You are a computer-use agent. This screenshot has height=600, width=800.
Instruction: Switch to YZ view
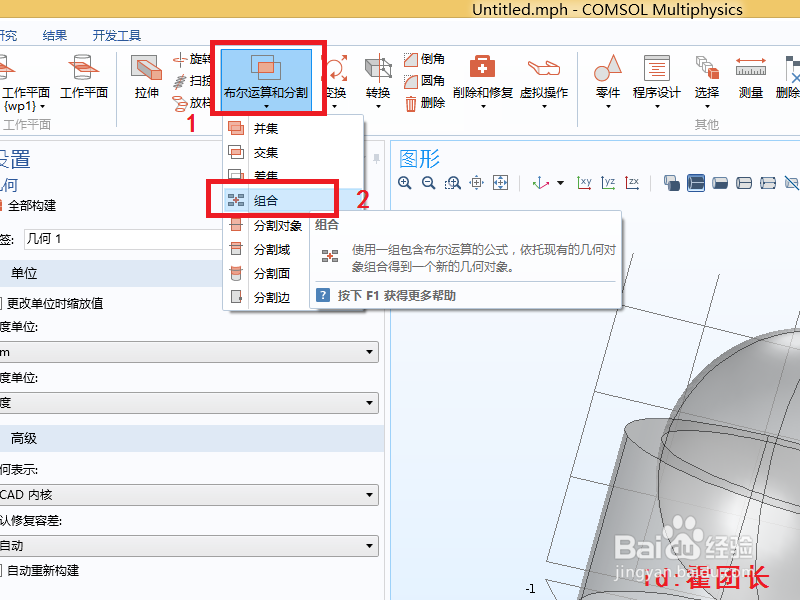(608, 183)
